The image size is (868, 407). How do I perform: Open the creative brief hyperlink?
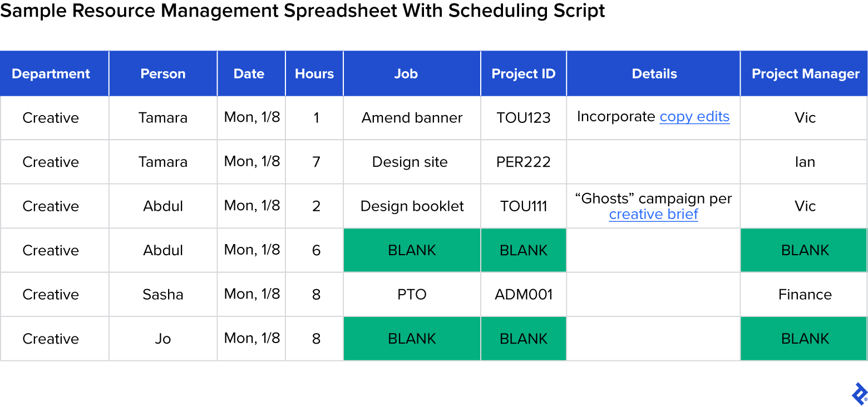[x=653, y=214]
